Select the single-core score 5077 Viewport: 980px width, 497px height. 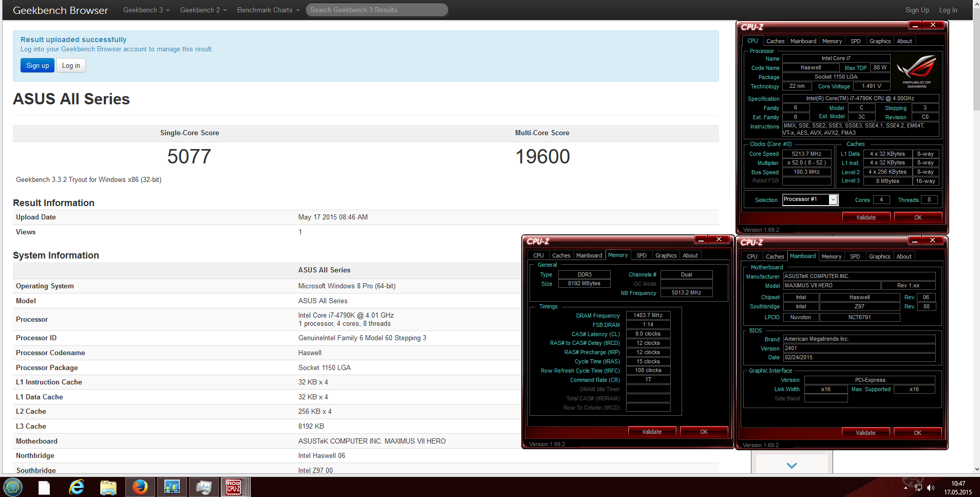189,157
